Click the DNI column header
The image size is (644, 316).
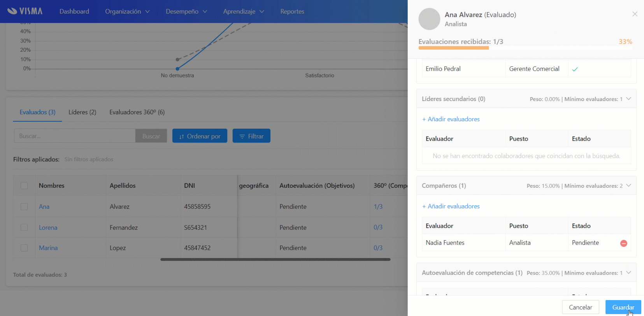click(190, 186)
